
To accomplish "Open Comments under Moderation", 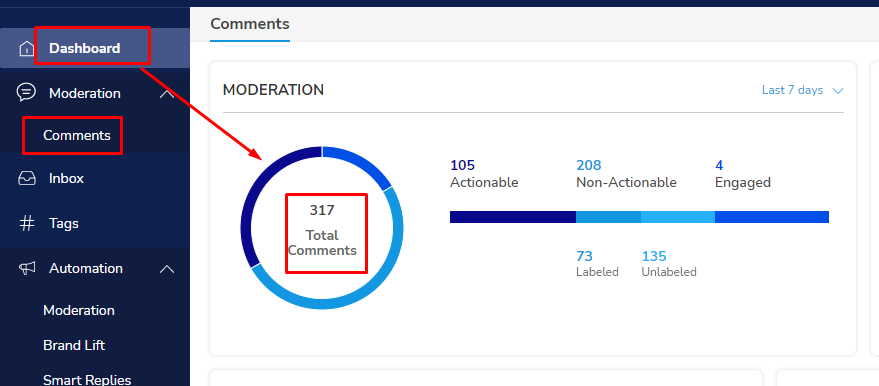I will coord(77,135).
